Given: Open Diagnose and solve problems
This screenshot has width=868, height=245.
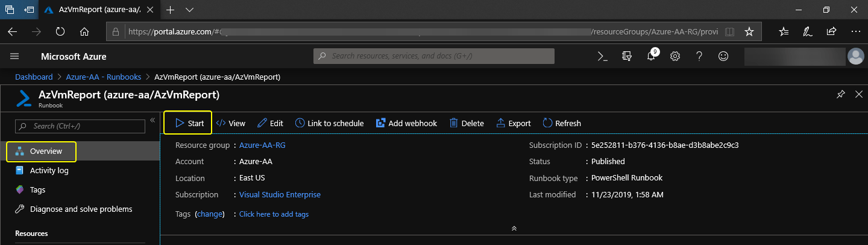Looking at the screenshot, I should [x=81, y=209].
